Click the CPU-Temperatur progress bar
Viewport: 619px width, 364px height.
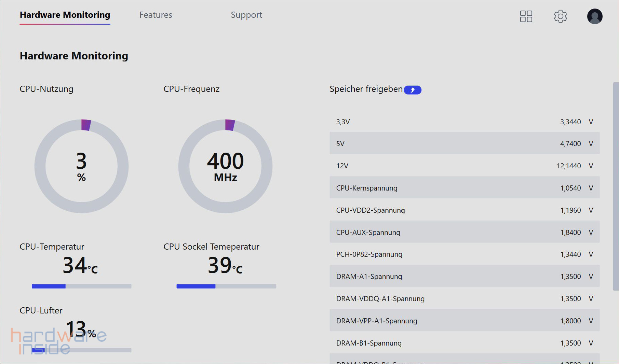[x=81, y=286]
